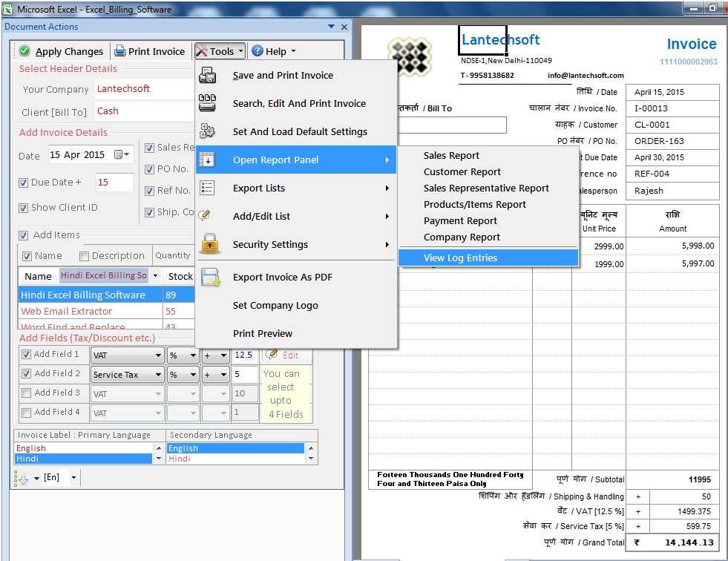
Task: Select Print Preview menu entry
Action: (x=296, y=333)
